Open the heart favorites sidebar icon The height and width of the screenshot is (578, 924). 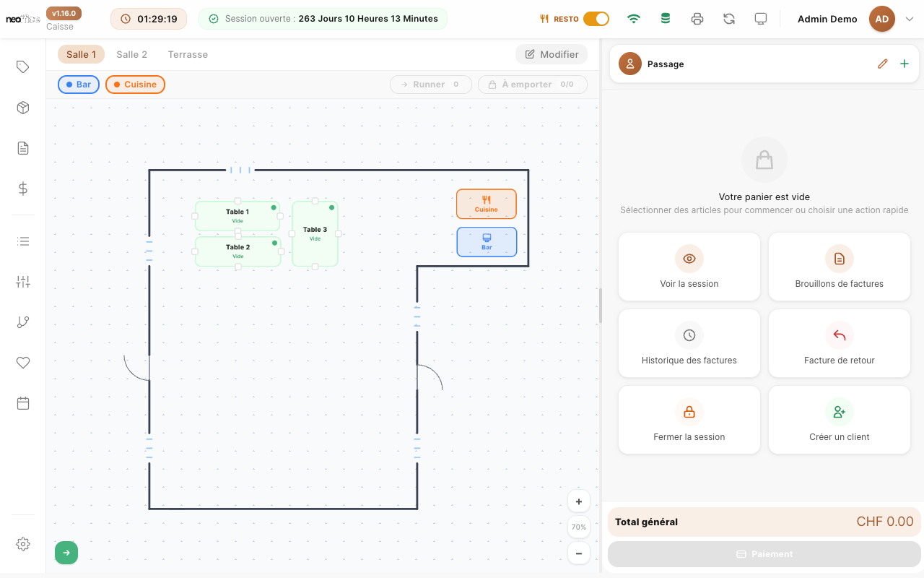tap(23, 363)
